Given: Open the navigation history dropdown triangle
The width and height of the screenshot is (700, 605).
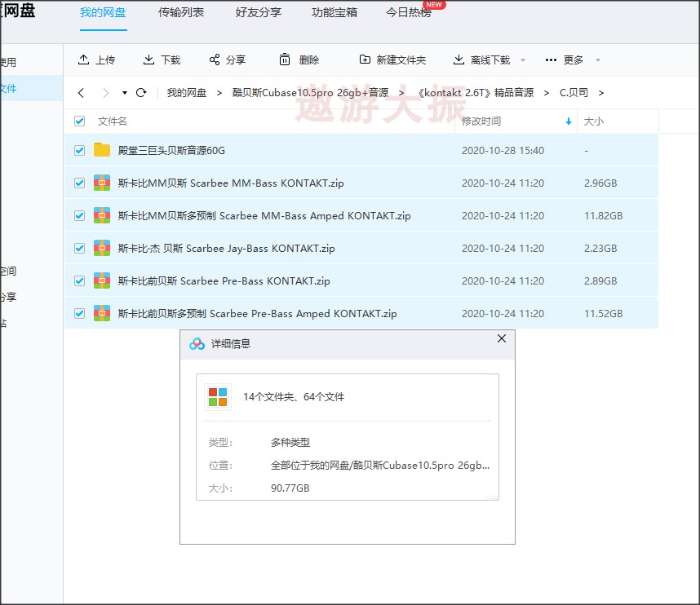Looking at the screenshot, I should 125,93.
